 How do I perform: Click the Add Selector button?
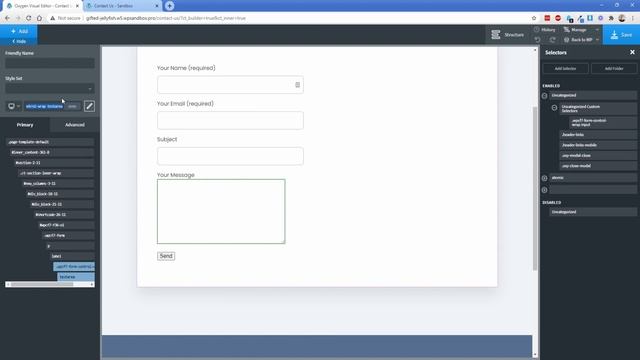pyautogui.click(x=565, y=69)
